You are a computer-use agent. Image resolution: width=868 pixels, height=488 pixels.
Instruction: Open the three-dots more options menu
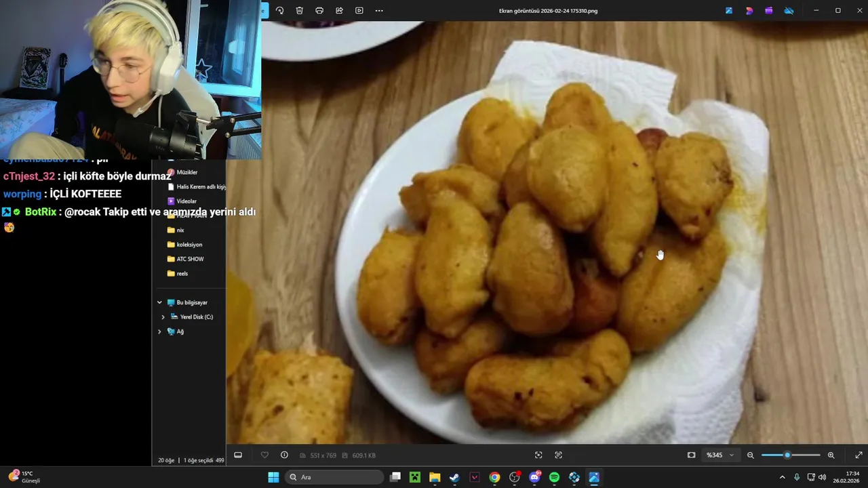pyautogui.click(x=379, y=10)
